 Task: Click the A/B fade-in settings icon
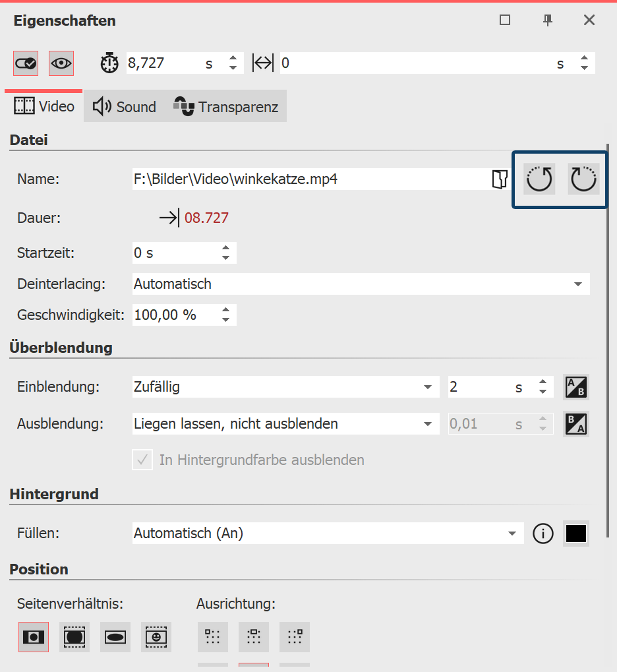(x=576, y=387)
